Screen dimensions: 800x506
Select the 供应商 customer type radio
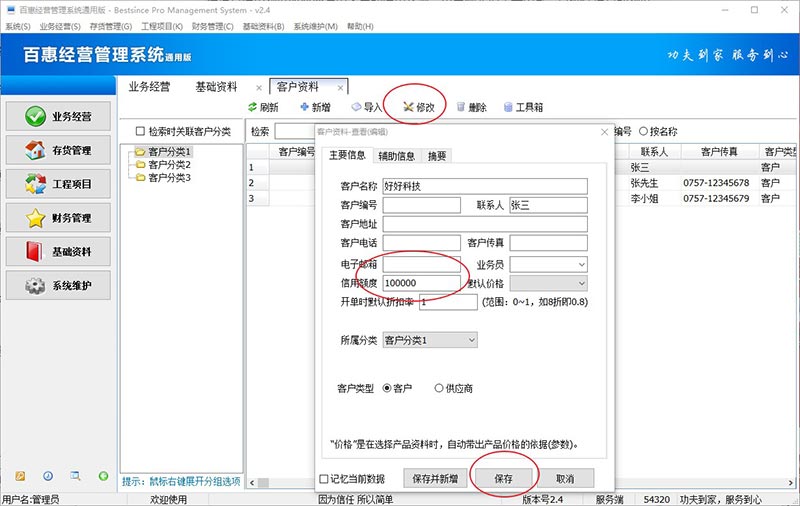click(x=438, y=388)
